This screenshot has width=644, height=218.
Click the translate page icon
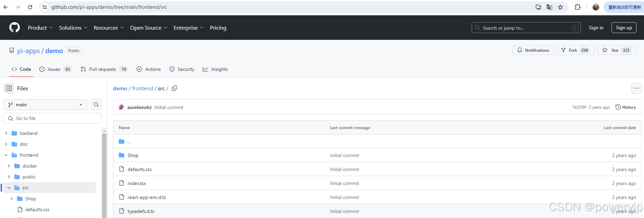tap(549, 7)
